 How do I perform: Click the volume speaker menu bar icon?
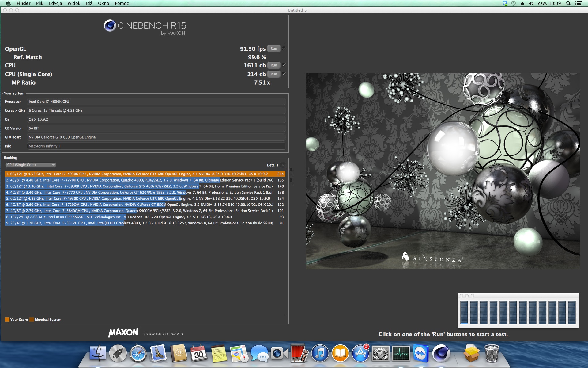coord(531,3)
